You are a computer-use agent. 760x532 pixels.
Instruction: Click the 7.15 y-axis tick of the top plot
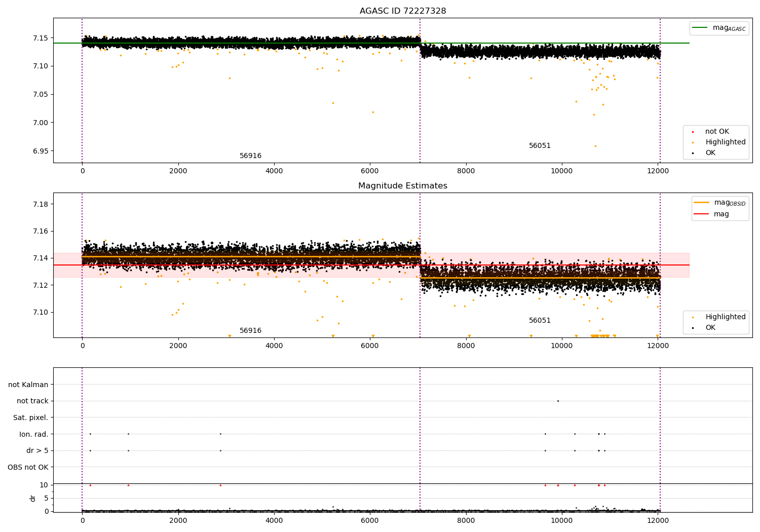tap(41, 38)
